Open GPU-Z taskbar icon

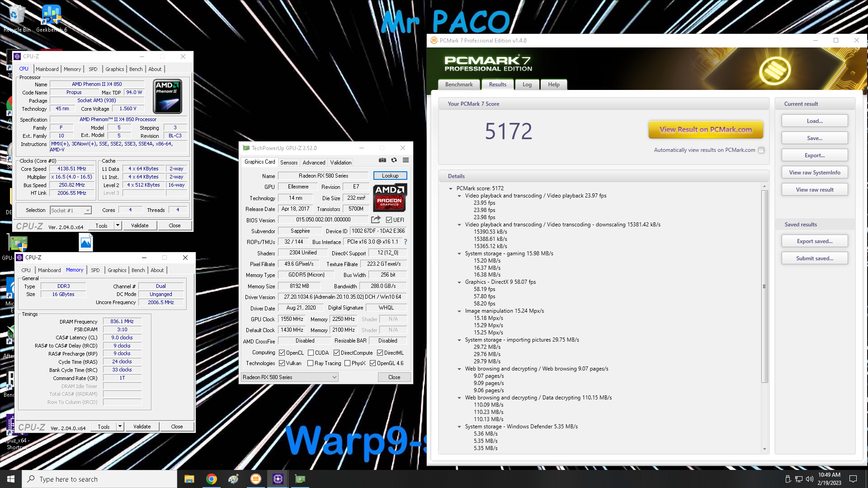pos(300,479)
